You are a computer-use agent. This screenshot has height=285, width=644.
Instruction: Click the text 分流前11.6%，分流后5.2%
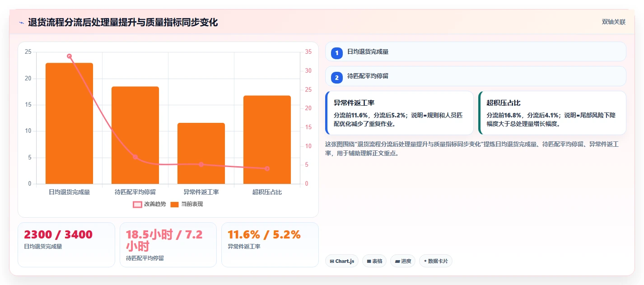[x=369, y=115]
